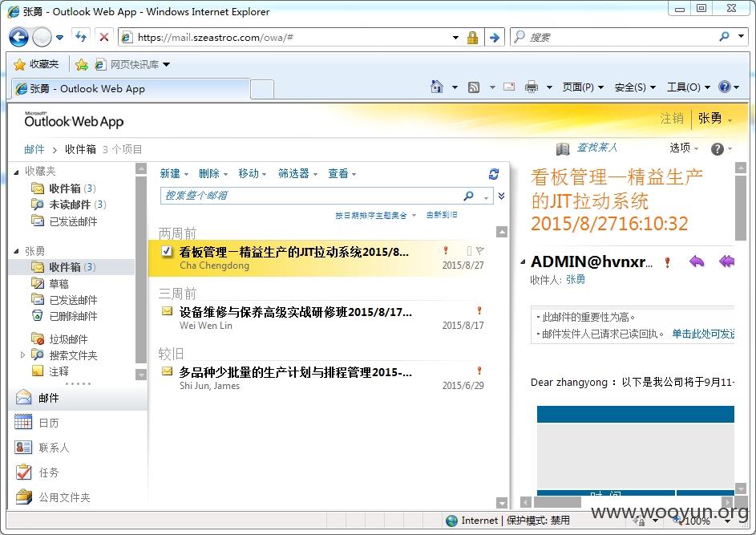The height and width of the screenshot is (535, 756).
Task: Click the security lock icon in address bar
Action: 472,37
